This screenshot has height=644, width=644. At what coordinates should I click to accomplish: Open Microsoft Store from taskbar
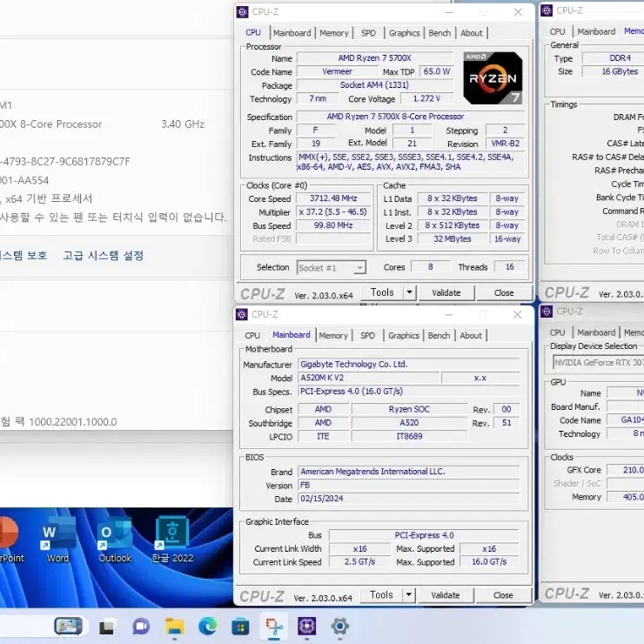pos(240,627)
